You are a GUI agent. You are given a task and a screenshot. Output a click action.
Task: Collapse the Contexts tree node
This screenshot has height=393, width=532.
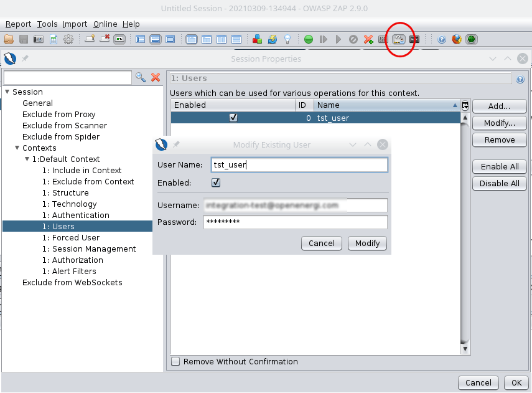point(17,148)
